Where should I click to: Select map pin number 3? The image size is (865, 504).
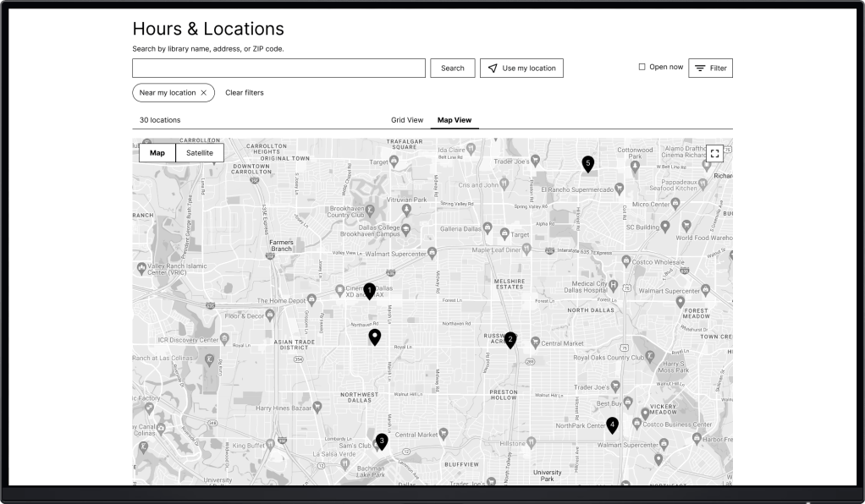coord(382,441)
